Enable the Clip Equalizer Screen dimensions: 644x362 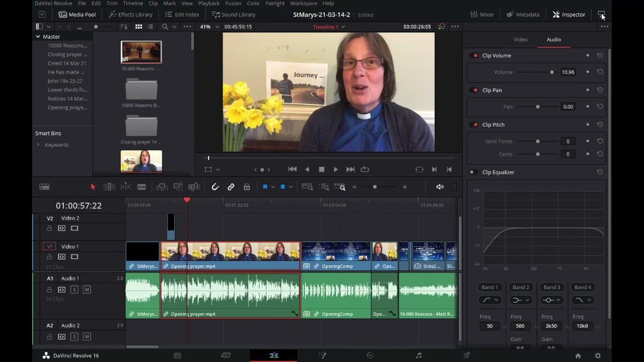(473, 172)
